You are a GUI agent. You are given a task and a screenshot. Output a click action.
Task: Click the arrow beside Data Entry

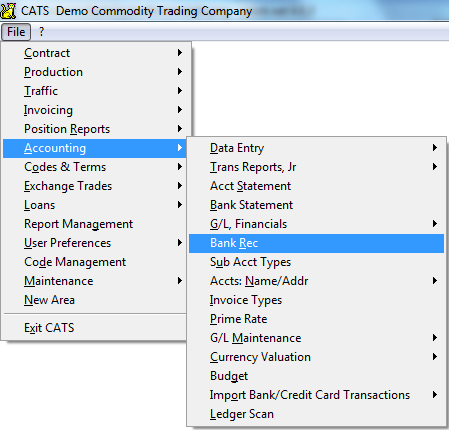(435, 148)
